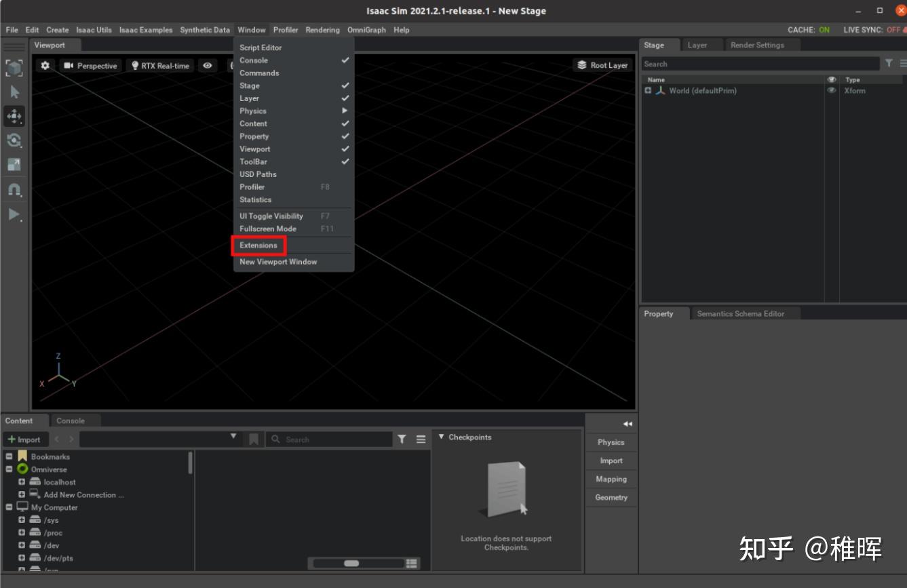This screenshot has width=907, height=588.
Task: Click the Add New Connection icon
Action: point(35,494)
